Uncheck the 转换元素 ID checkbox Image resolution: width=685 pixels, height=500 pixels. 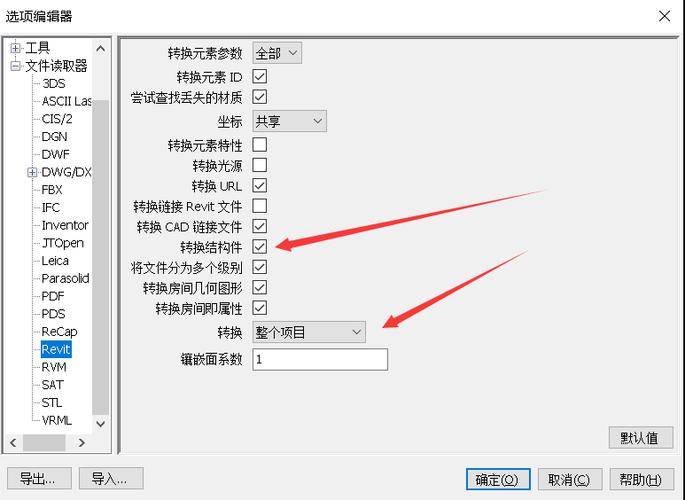[259, 77]
